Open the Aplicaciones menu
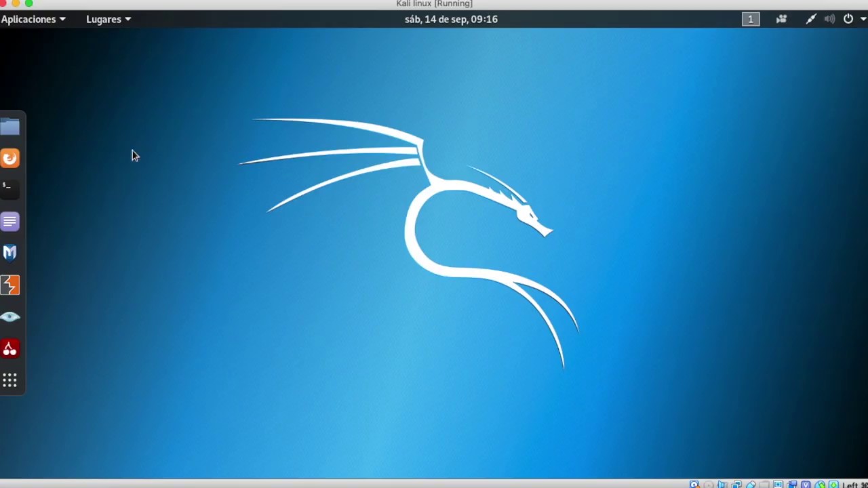The height and width of the screenshot is (488, 868). (x=33, y=19)
